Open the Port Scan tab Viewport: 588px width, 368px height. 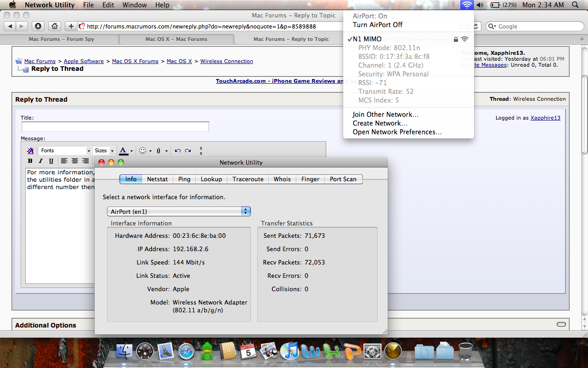343,179
